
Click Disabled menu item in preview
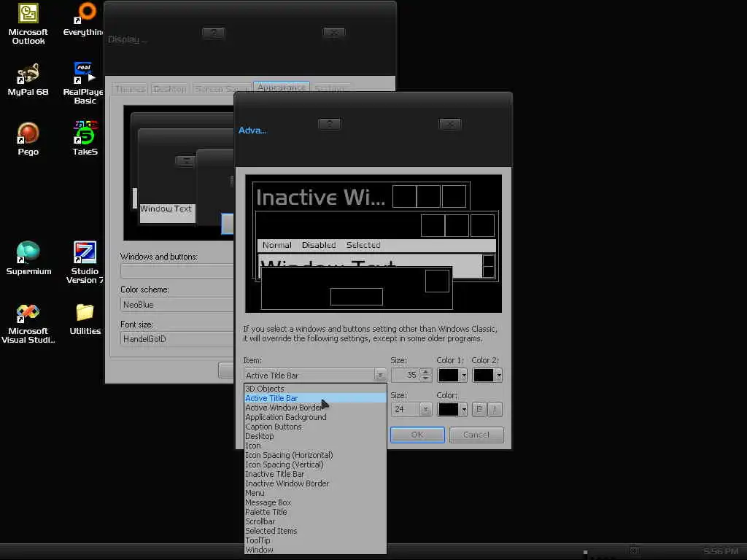point(319,245)
